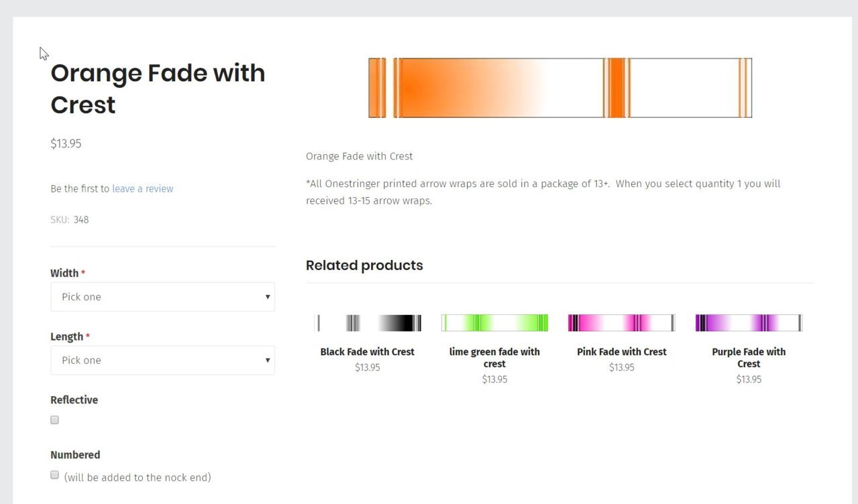Click the nock end note label
The height and width of the screenshot is (504, 858).
click(x=138, y=478)
